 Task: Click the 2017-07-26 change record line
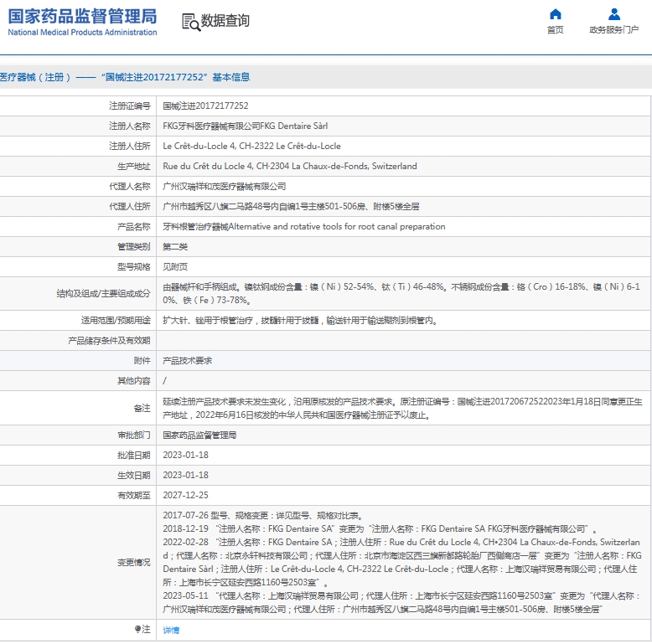[264, 516]
